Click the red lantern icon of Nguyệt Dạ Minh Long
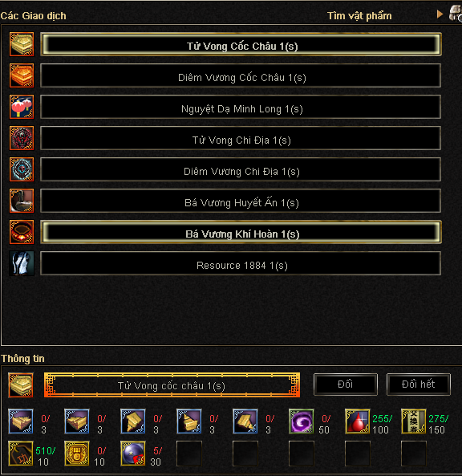Image resolution: width=462 pixels, height=476 pixels. tap(22, 107)
